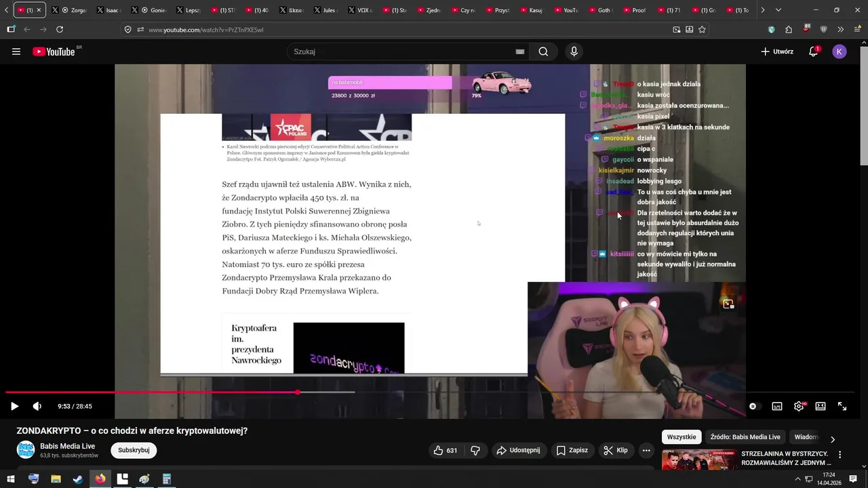The height and width of the screenshot is (488, 868).
Task: Open Firefox from the taskbar
Action: tap(100, 479)
